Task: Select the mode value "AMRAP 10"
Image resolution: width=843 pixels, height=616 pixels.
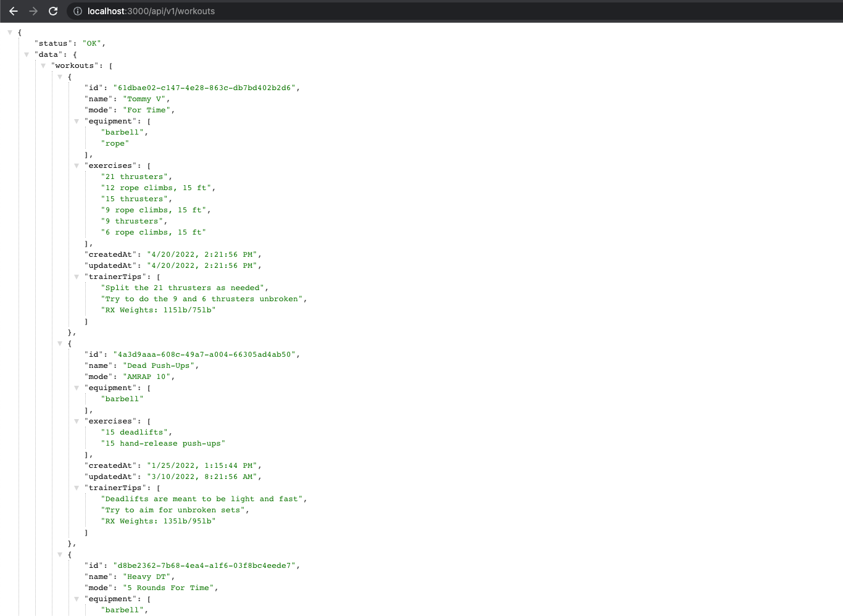Action: pos(147,377)
